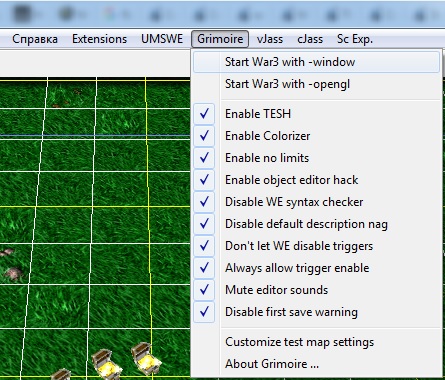Toggle Don't let WE disable triggers
This screenshot has width=445, height=380.
[x=316, y=246]
